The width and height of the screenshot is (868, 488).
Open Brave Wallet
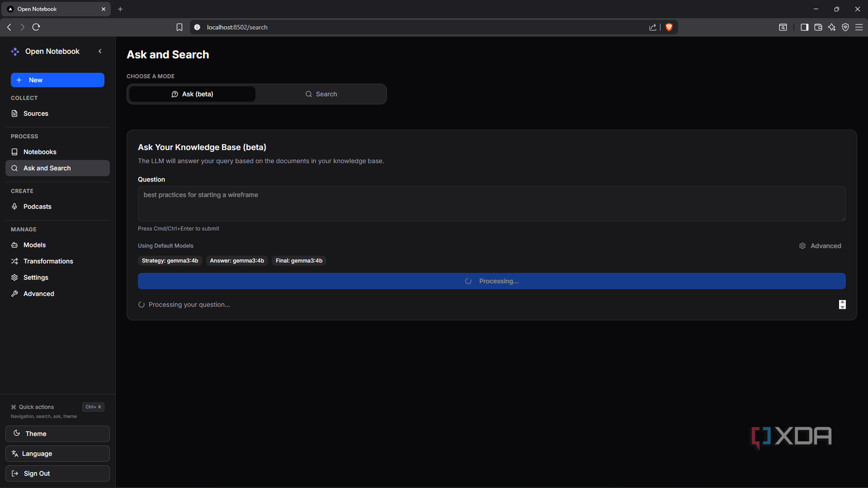(818, 27)
